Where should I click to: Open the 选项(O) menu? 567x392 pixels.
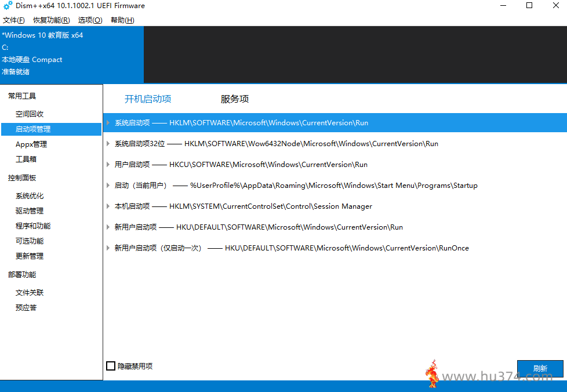[90, 20]
